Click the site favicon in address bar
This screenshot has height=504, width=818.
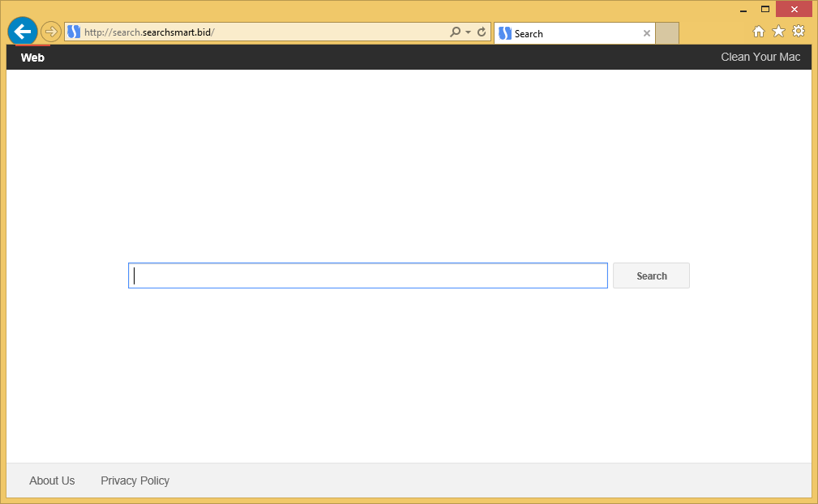point(74,32)
